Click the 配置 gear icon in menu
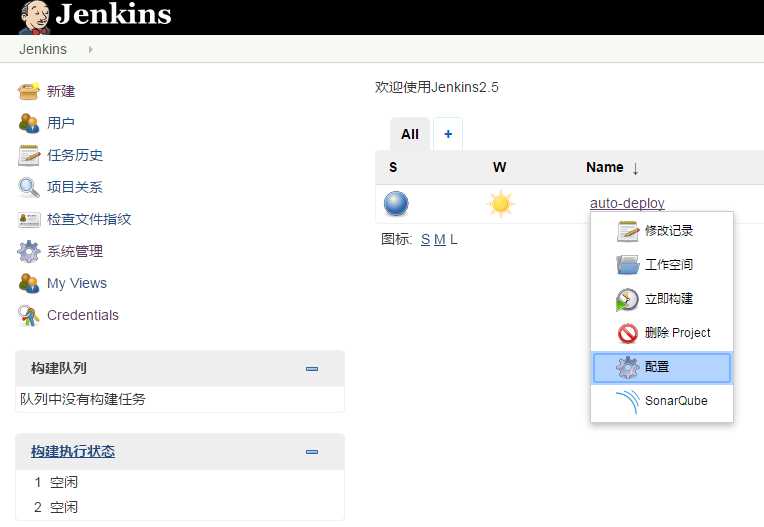Image resolution: width=764 pixels, height=527 pixels. pyautogui.click(x=628, y=368)
